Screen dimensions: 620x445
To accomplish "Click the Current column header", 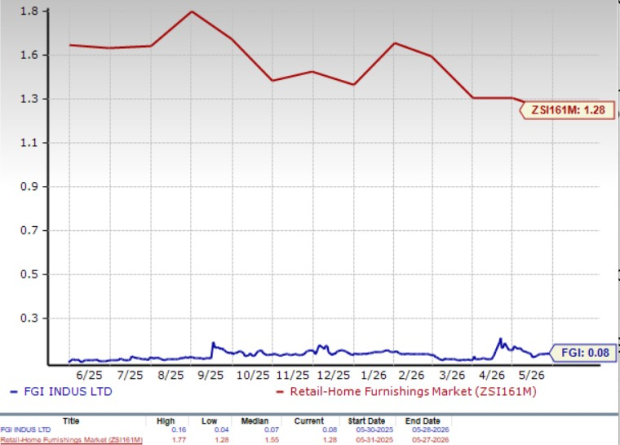I will point(309,421).
